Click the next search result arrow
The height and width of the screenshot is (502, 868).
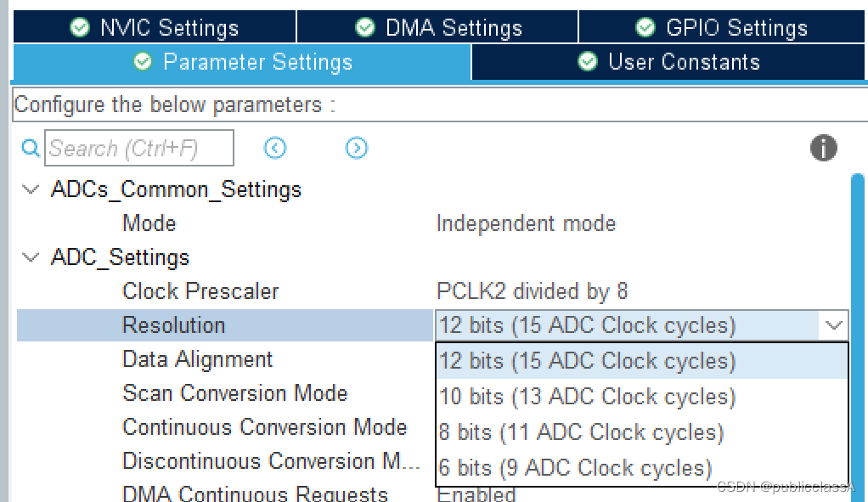point(356,148)
